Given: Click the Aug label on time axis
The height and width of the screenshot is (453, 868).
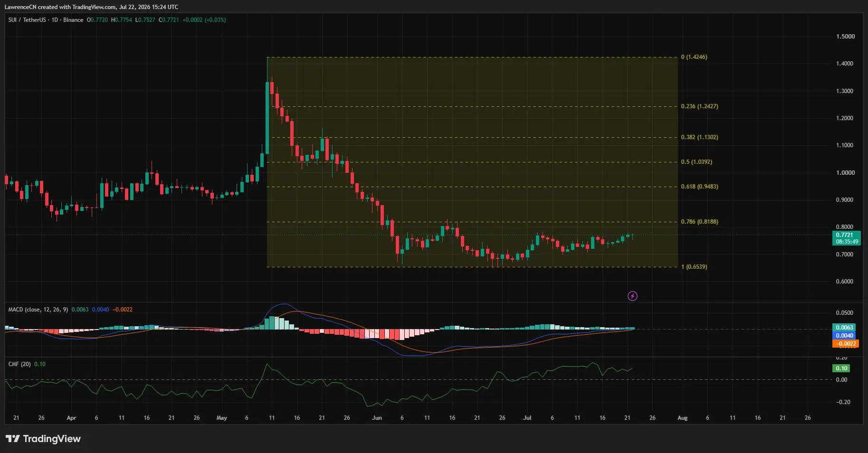Looking at the screenshot, I should pyautogui.click(x=682, y=418).
